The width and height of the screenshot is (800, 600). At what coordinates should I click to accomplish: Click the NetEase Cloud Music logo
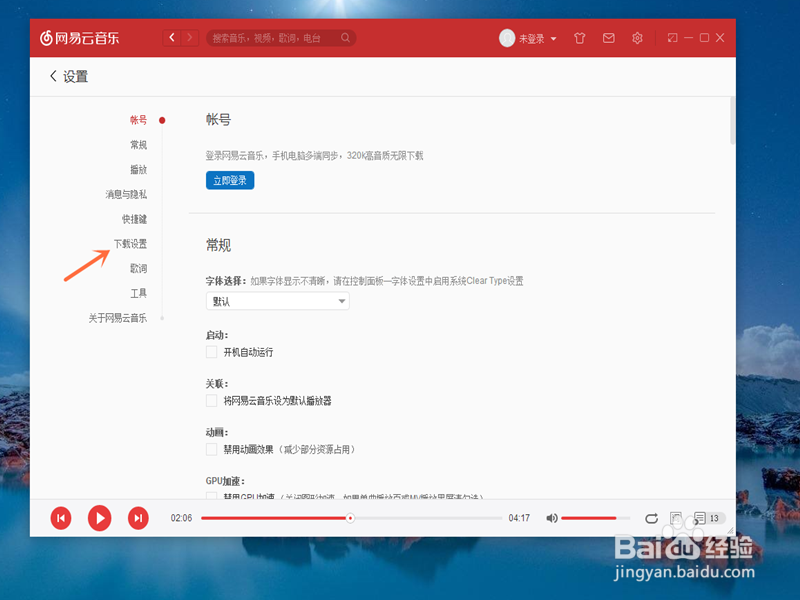click(79, 38)
